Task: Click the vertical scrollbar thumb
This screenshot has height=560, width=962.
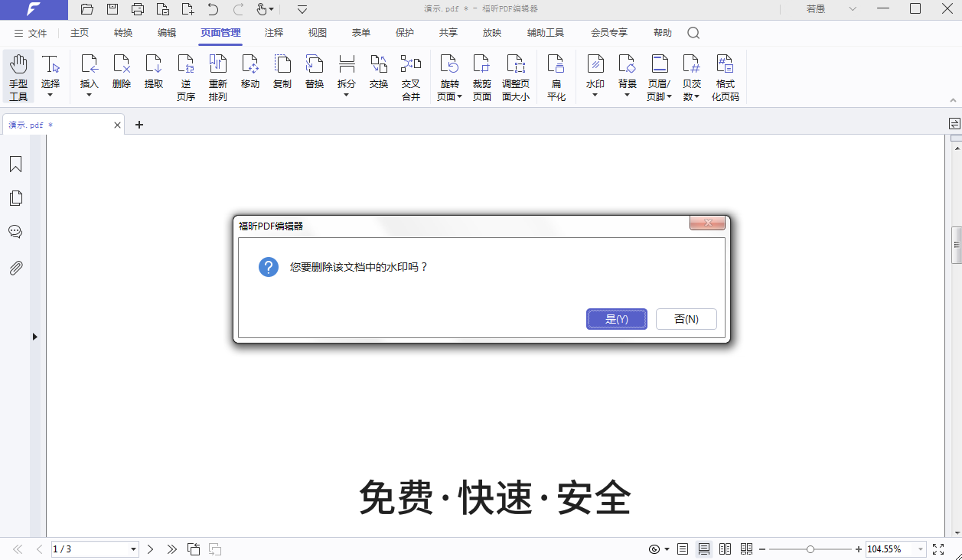Action: pos(956,245)
